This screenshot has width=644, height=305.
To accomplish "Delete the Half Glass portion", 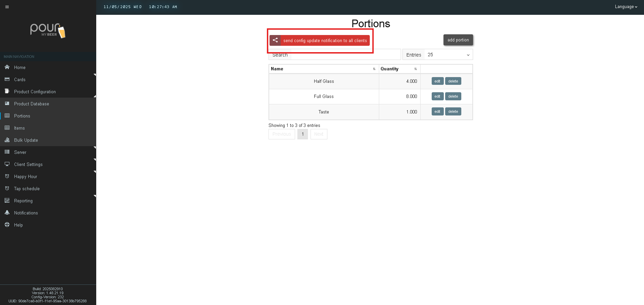I will tap(453, 81).
